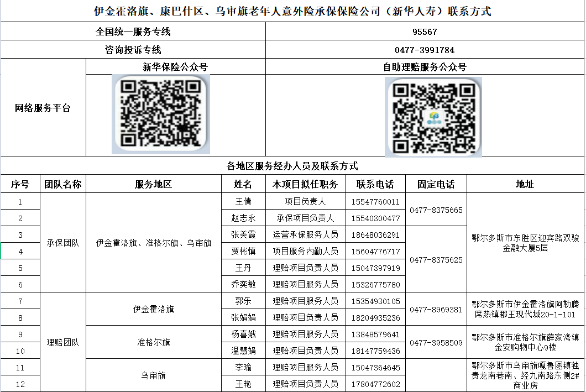Select the 咨询投诉专线 cell

[x=133, y=49]
